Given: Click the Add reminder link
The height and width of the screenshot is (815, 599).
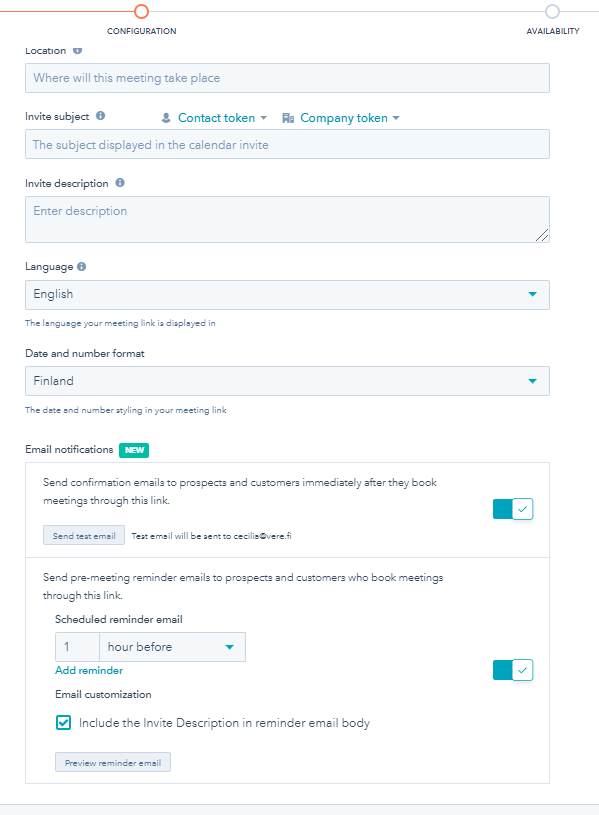Looking at the screenshot, I should [x=89, y=671].
